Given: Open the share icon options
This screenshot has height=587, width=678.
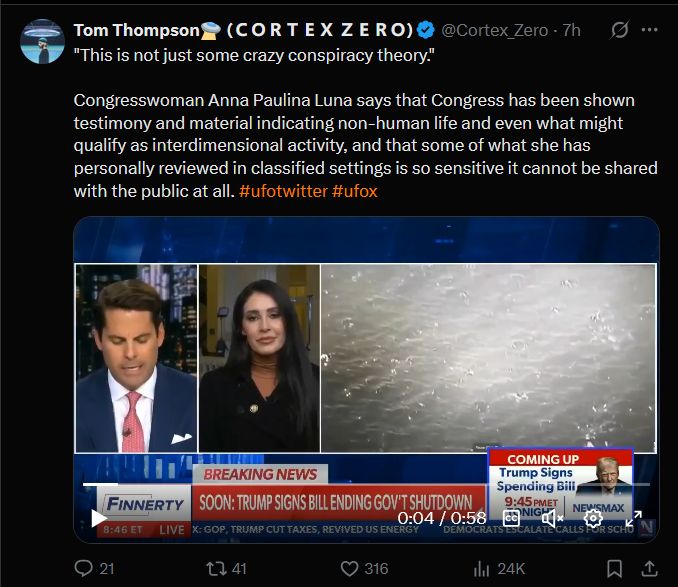Looking at the screenshot, I should click(x=649, y=568).
